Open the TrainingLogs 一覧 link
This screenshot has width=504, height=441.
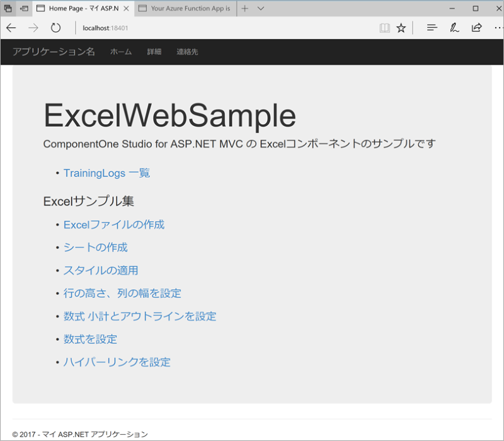point(106,173)
